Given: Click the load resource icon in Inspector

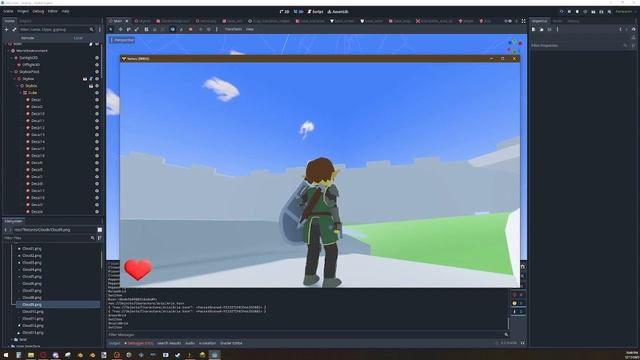Looking at the screenshot, I should tap(541, 29).
